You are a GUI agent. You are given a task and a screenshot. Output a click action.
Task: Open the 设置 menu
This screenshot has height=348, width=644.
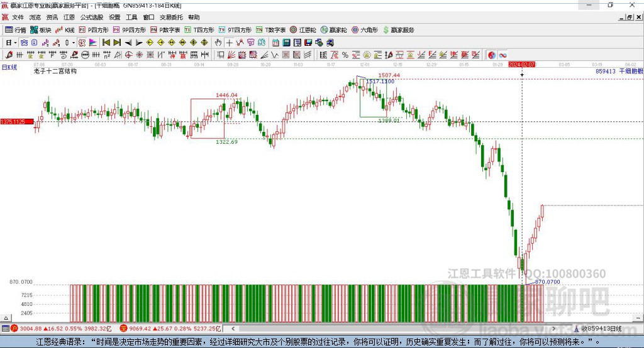(x=114, y=17)
